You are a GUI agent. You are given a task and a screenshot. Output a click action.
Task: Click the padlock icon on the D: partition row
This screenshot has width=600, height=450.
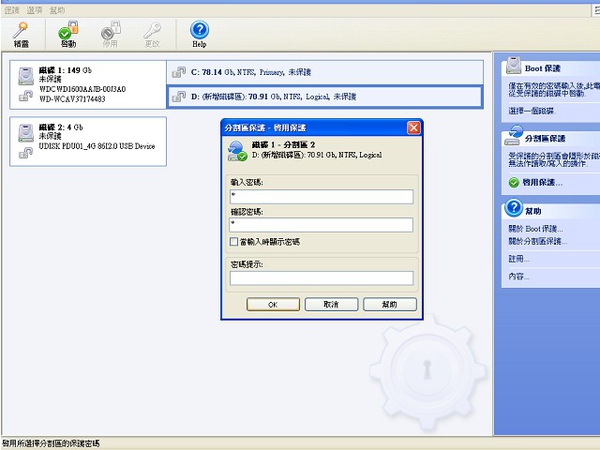pos(179,96)
